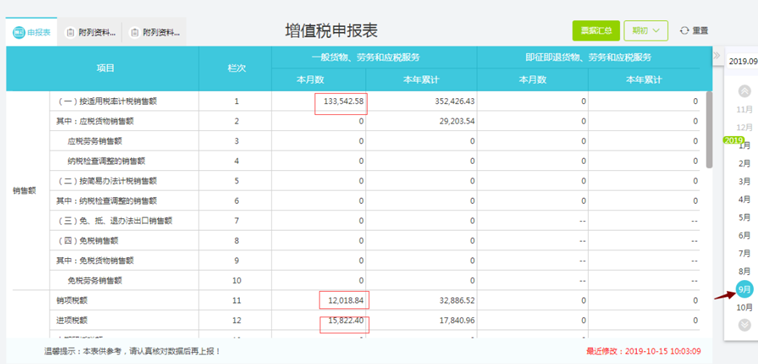Select 8月 in month list
The height and width of the screenshot is (364, 758).
[x=744, y=271]
